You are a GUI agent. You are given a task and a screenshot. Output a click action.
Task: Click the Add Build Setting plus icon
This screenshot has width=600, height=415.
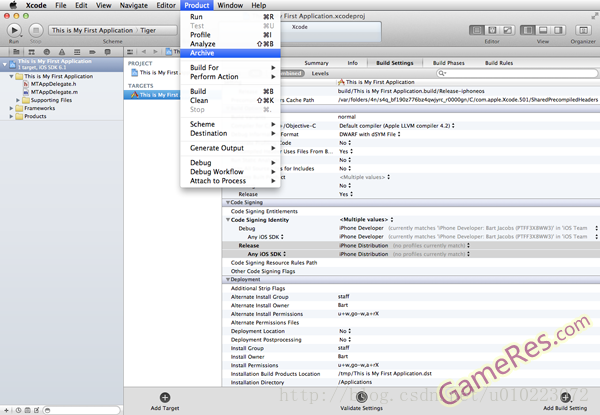pyautogui.click(x=565, y=397)
